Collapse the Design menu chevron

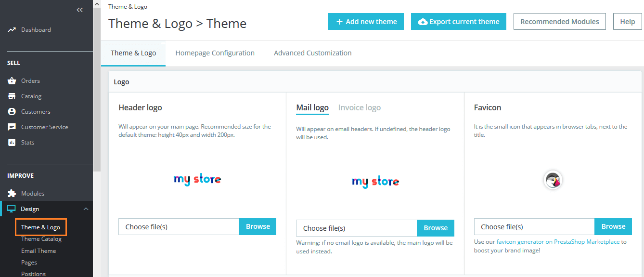point(86,209)
